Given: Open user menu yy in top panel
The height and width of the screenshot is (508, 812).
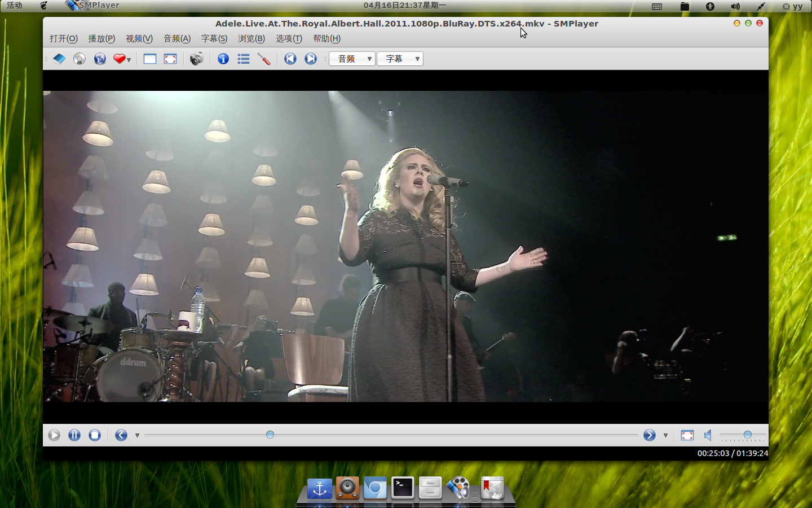Looking at the screenshot, I should pos(792,6).
